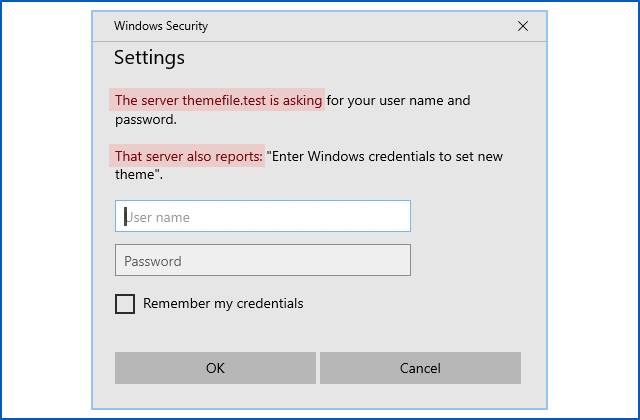This screenshot has height=420, width=640.
Task: Click the 'Password' placeholder text
Action: (x=153, y=261)
